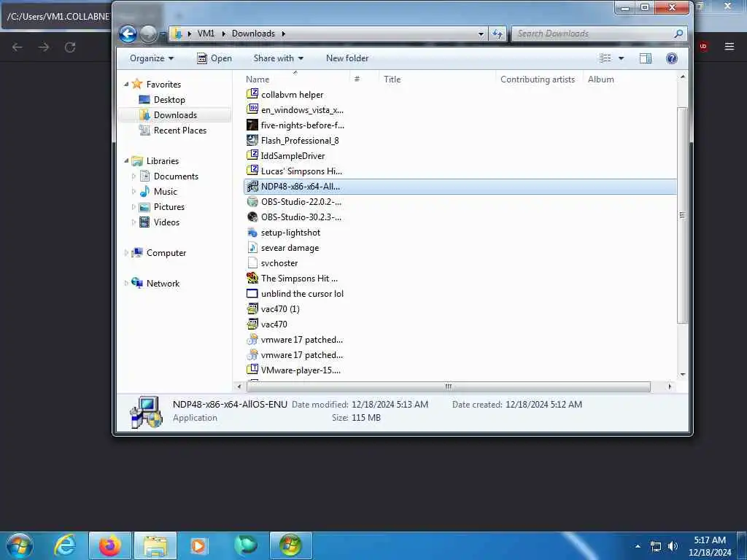Viewport: 747px width, 560px height.
Task: Expand the Network tree node
Action: coord(126,284)
